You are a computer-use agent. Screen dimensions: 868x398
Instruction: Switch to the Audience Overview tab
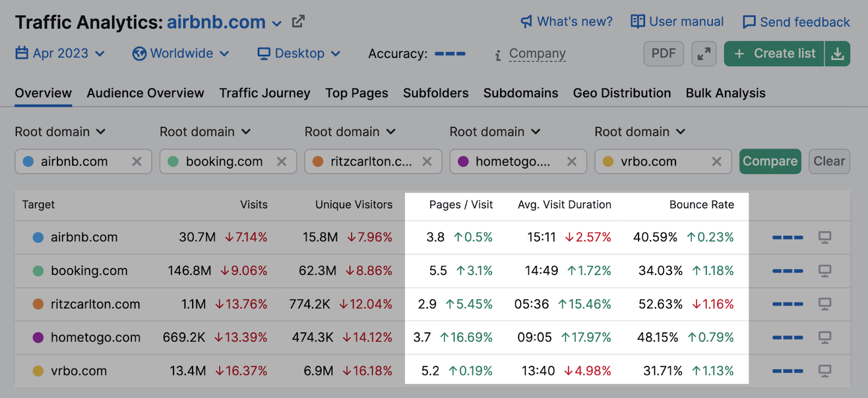coord(145,93)
